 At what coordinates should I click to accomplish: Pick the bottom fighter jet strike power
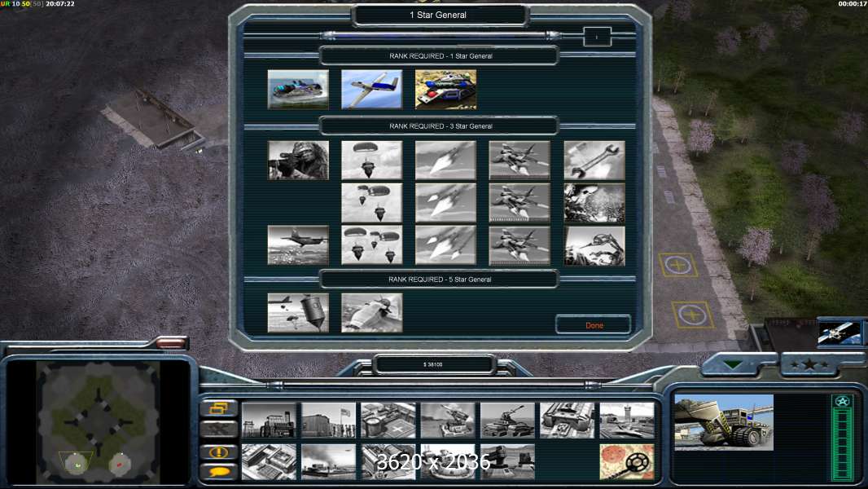[x=519, y=244]
